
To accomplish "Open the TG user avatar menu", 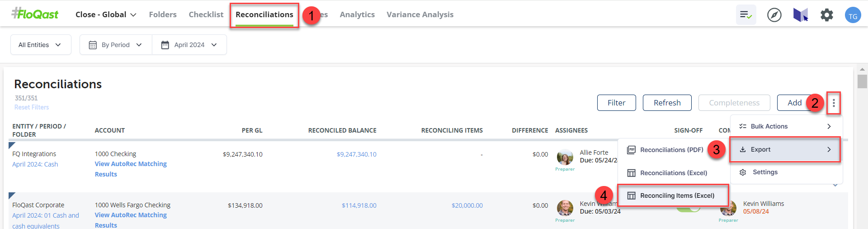I will pos(853,15).
